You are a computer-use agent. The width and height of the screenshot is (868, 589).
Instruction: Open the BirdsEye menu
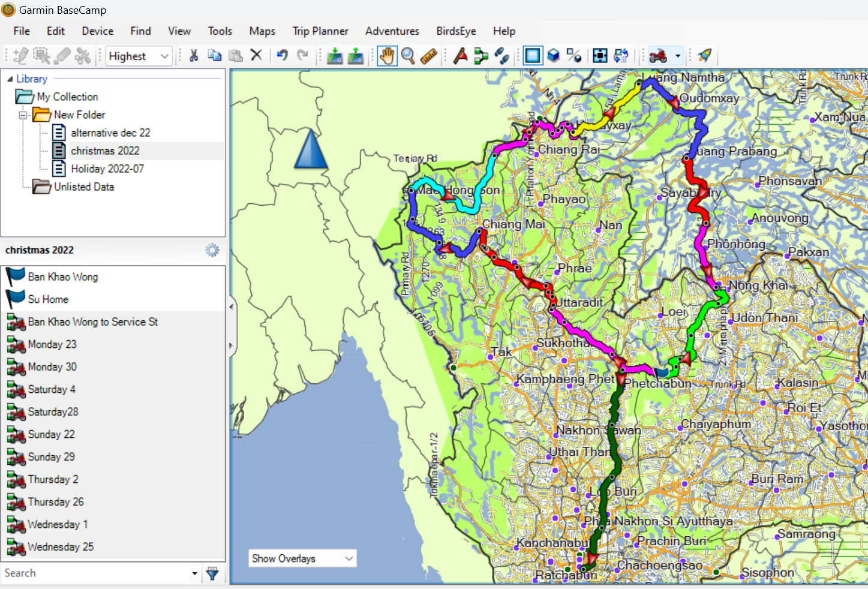point(456,31)
